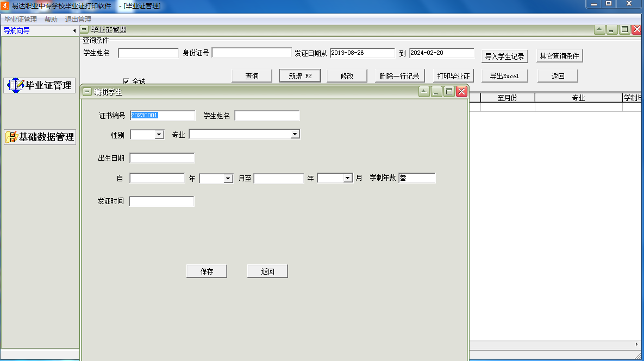Click the 身份证号 query field
The height and width of the screenshot is (361, 644).
coord(252,53)
